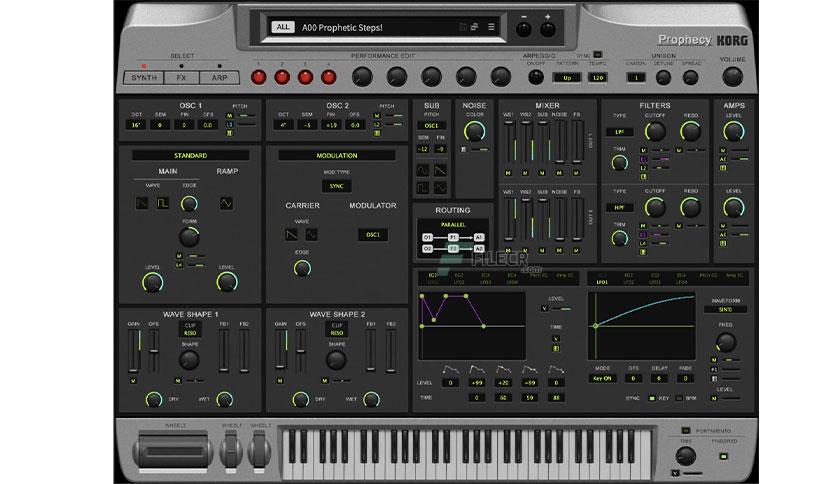The height and width of the screenshot is (484, 836).
Task: Select the square wave for OSC 1 main
Action: pos(163,203)
